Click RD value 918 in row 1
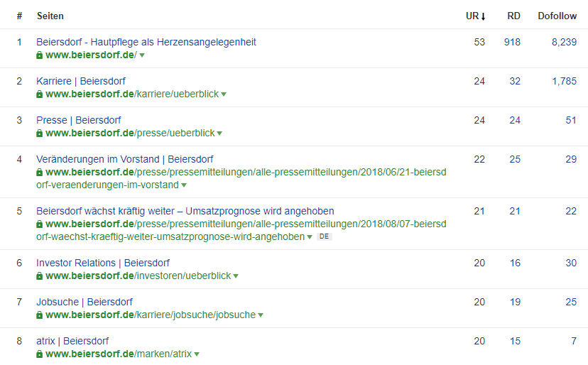Image resolution: width=588 pixels, height=365 pixels. [512, 42]
